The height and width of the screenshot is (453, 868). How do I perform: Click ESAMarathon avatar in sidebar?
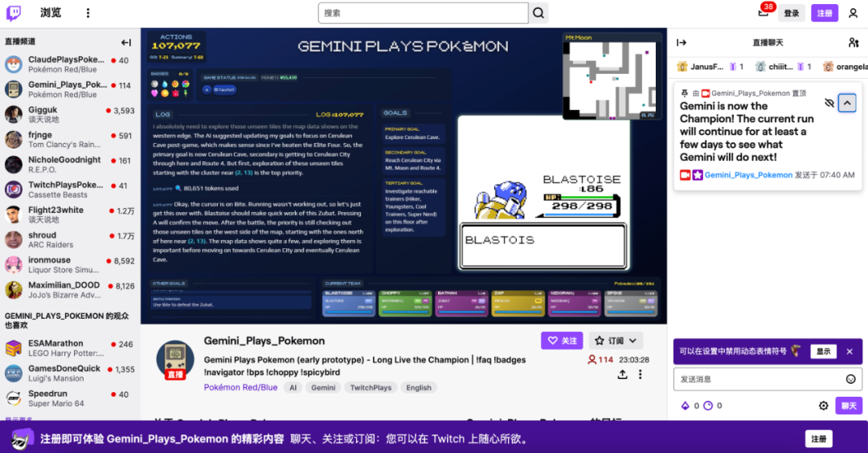[14, 348]
